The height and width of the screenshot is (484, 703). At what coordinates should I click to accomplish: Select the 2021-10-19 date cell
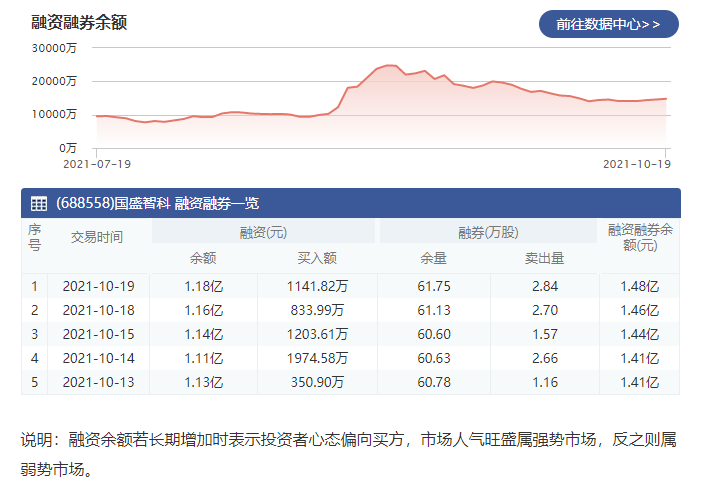99,286
